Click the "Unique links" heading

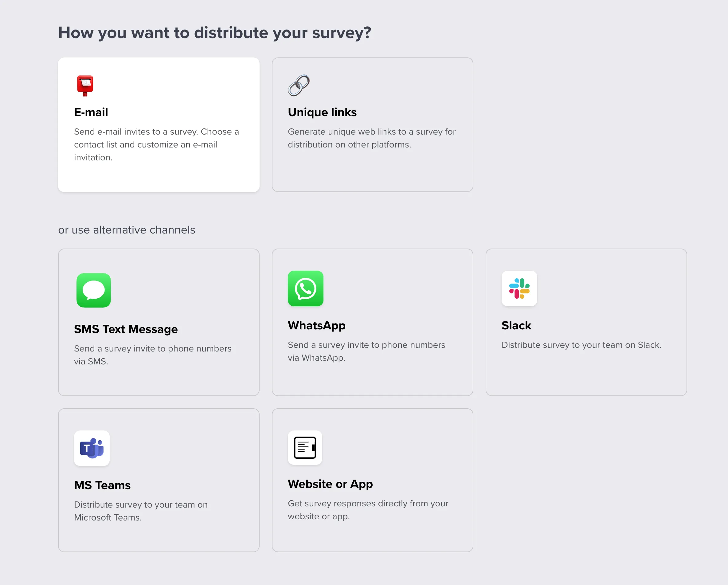point(322,112)
